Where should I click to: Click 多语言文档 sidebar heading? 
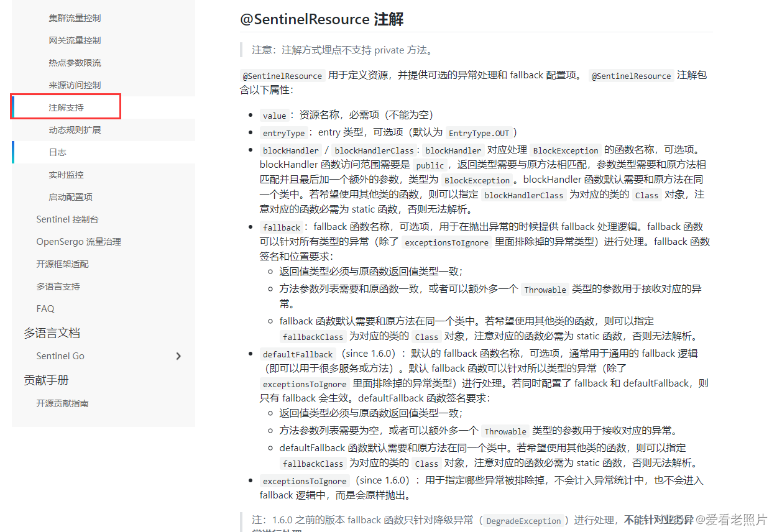pyautogui.click(x=52, y=333)
